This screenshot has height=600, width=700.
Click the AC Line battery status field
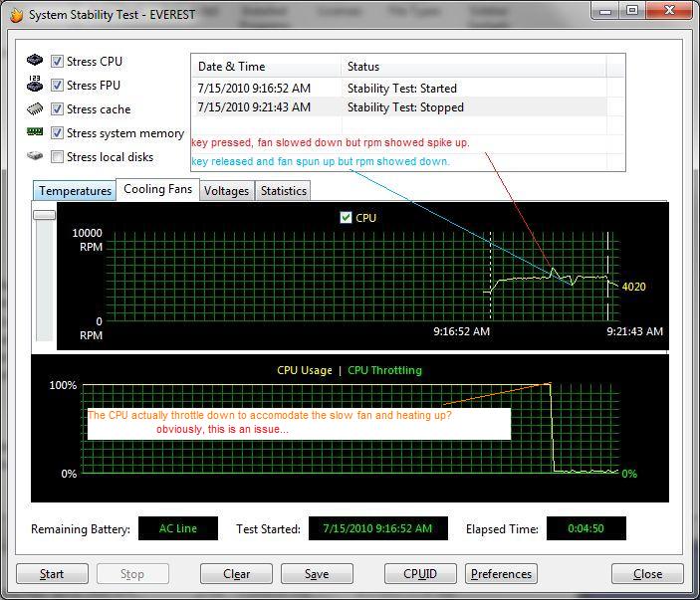[x=178, y=528]
